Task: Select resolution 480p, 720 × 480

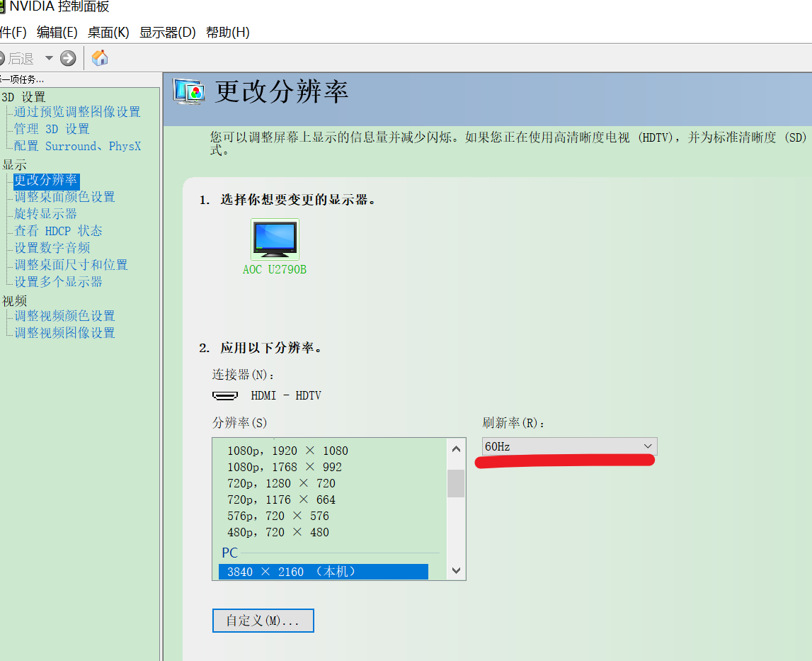Action: point(278,532)
